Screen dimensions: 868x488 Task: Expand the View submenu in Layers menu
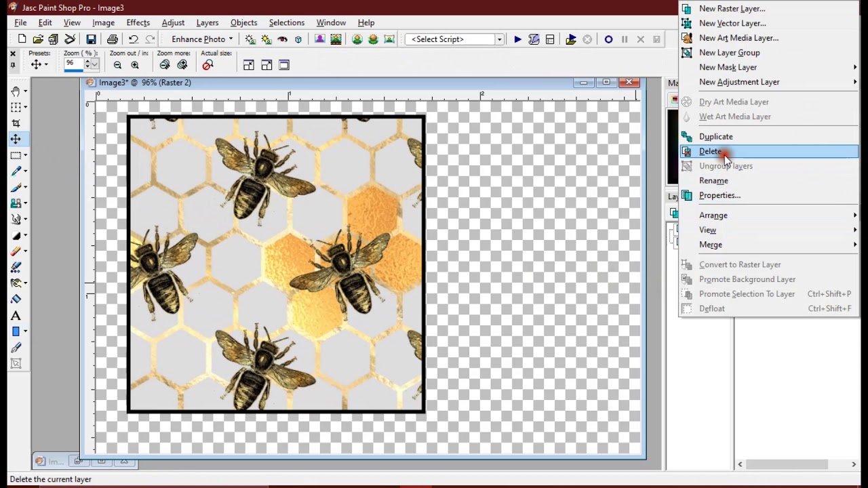point(769,230)
